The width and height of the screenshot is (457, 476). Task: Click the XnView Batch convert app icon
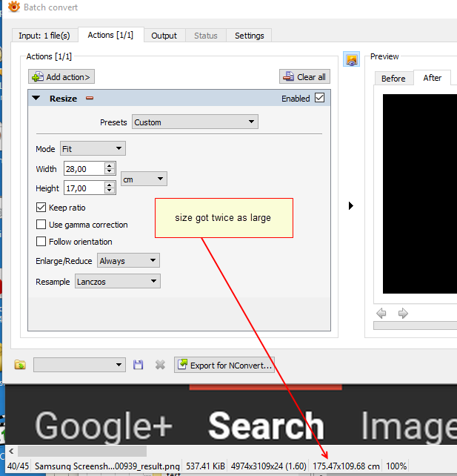13,7
